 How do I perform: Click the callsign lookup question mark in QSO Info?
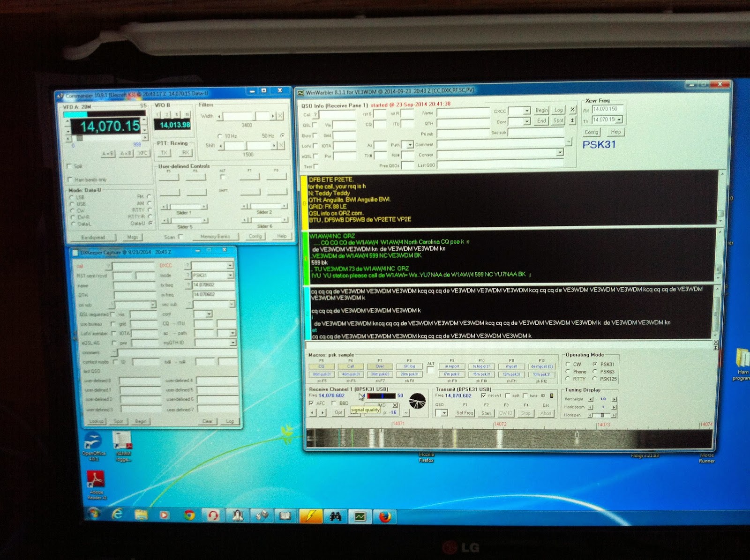click(315, 114)
